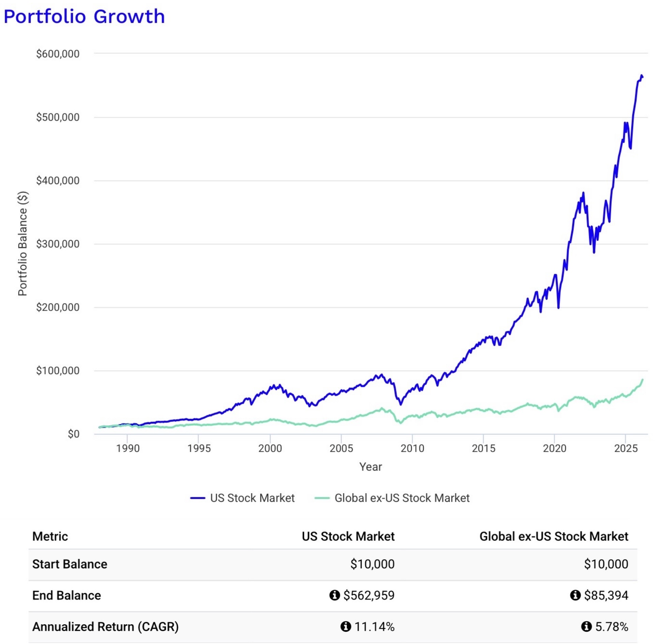Click the US Stock Market column header
The width and height of the screenshot is (662, 644).
pos(348,536)
